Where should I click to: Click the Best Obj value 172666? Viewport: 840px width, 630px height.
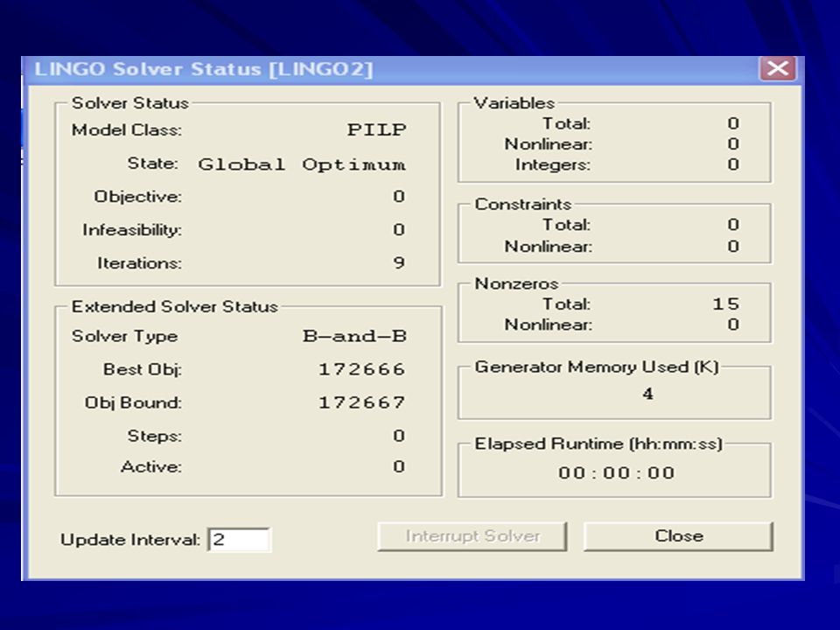(x=361, y=369)
